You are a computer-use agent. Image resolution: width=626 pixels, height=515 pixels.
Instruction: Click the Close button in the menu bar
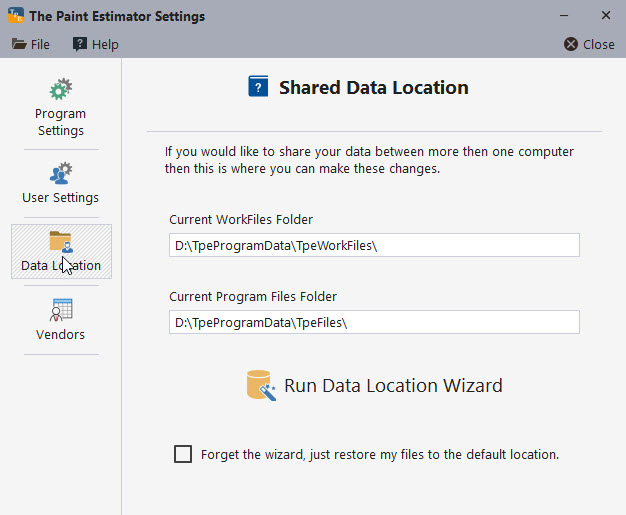click(x=589, y=44)
